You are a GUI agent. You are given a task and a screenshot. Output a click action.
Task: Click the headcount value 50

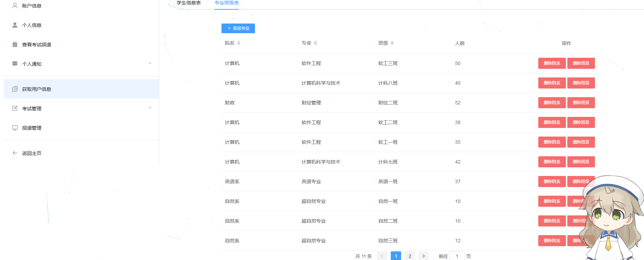458,63
